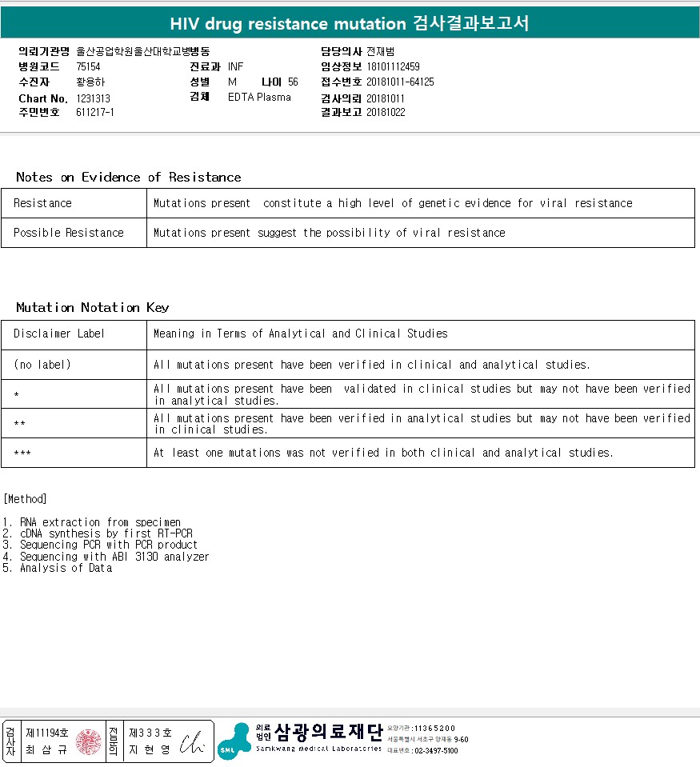
Task: Click the Resistance row label
Action: click(x=42, y=203)
